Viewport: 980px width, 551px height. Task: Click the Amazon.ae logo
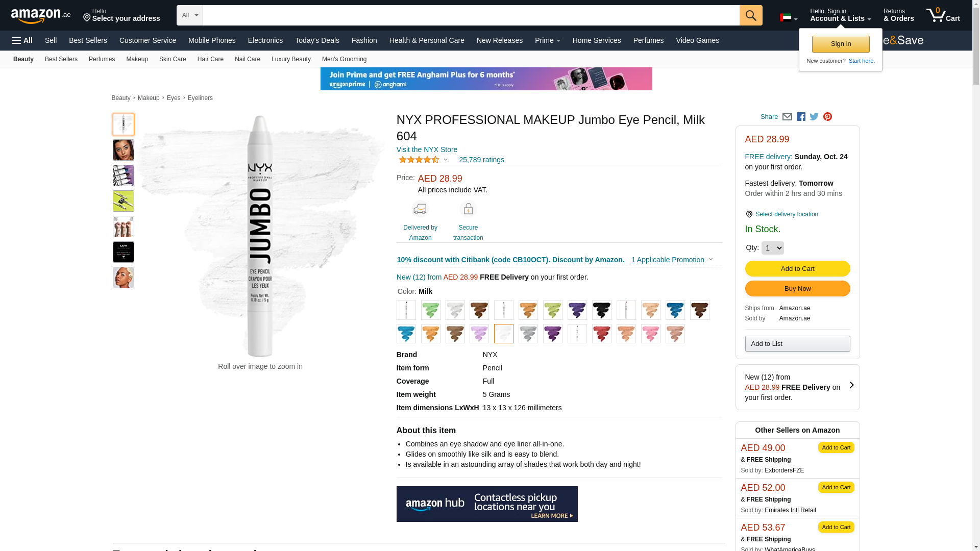pyautogui.click(x=41, y=16)
